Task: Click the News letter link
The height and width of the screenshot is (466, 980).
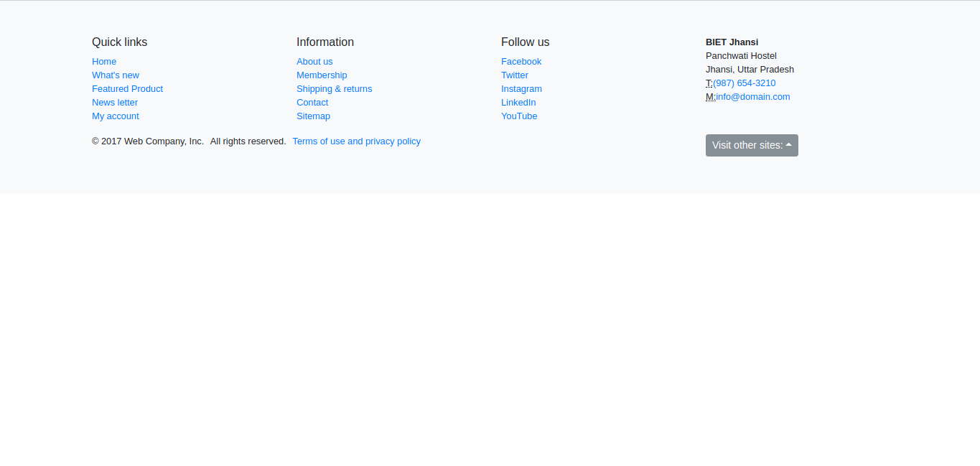Action: pos(115,103)
